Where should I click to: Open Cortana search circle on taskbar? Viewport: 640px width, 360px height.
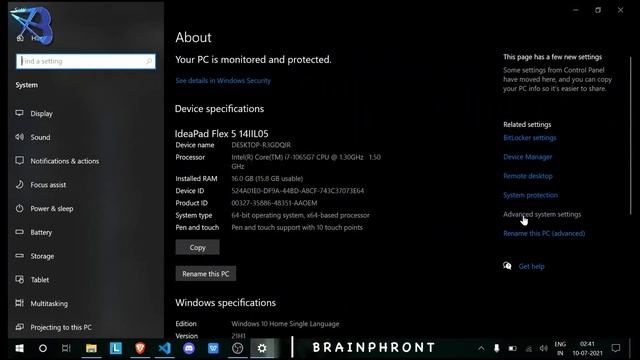[x=43, y=348]
